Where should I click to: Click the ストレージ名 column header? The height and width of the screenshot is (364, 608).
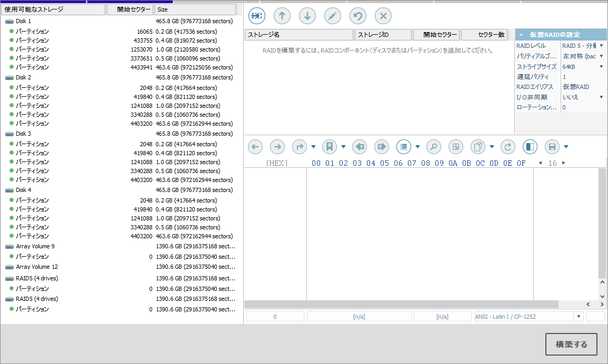click(x=299, y=35)
